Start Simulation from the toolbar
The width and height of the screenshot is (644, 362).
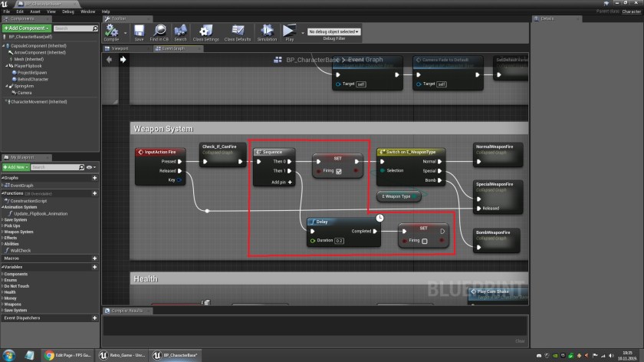267,31
